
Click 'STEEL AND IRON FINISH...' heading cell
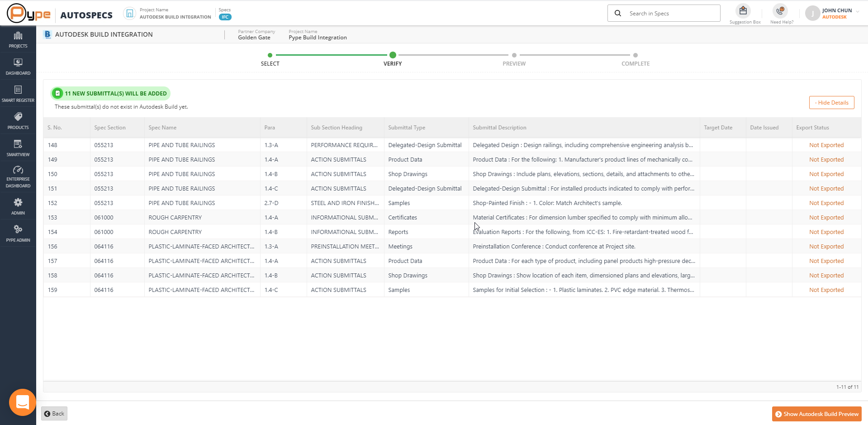[345, 203]
